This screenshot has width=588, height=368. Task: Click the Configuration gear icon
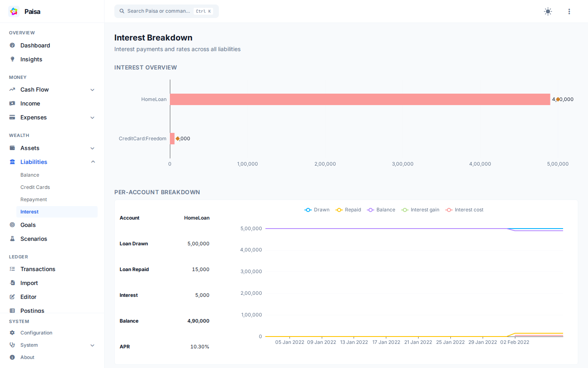tap(12, 333)
